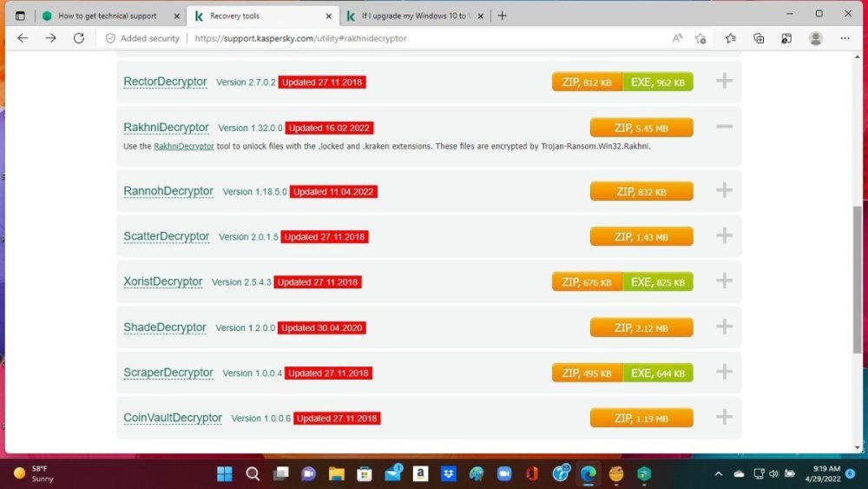This screenshot has height=489, width=868.
Task: Open Edge Settings and more menu
Action: (x=845, y=38)
